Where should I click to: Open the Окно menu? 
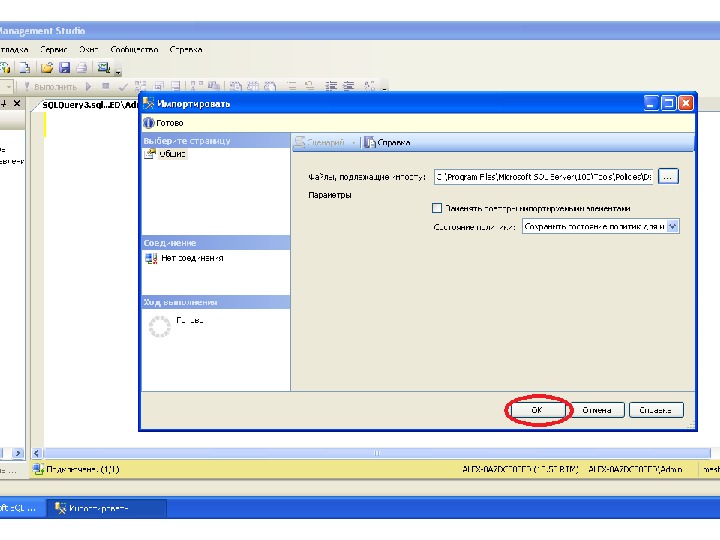(x=88, y=50)
